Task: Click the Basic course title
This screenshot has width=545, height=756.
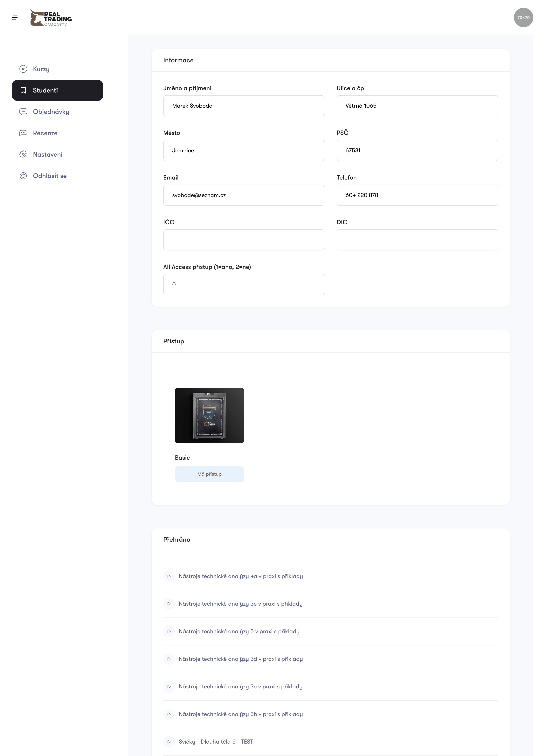Action: 183,458
